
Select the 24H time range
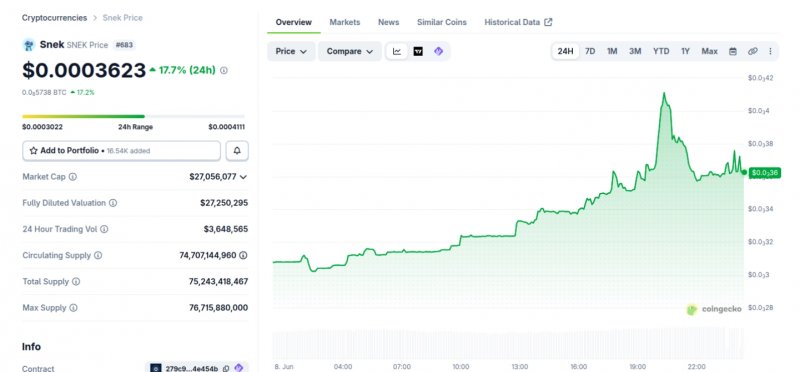pyautogui.click(x=565, y=51)
